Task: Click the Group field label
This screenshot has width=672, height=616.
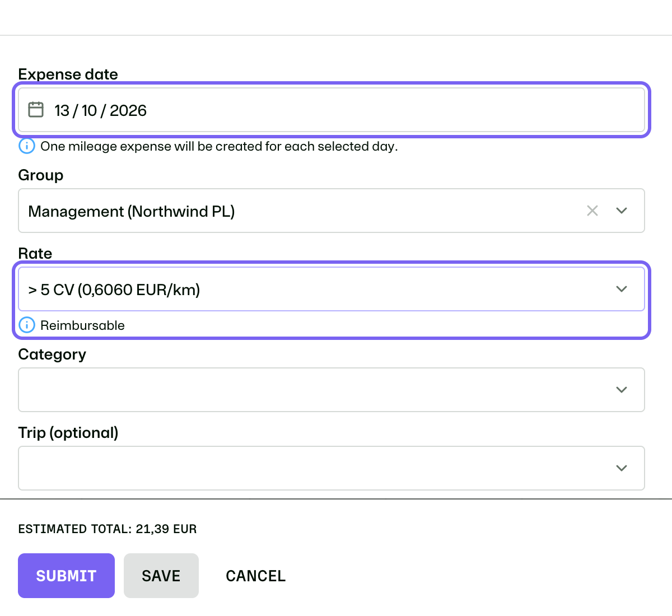Action: (x=41, y=175)
